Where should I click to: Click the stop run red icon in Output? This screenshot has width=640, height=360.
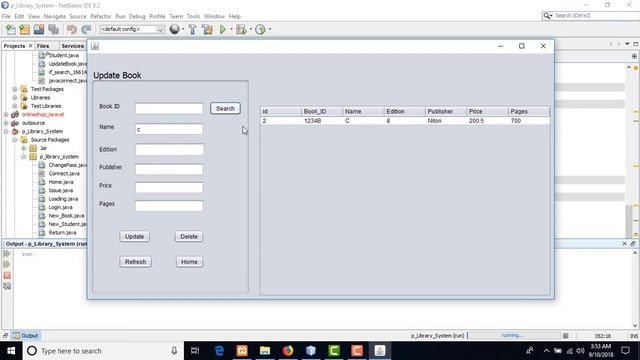[7, 276]
